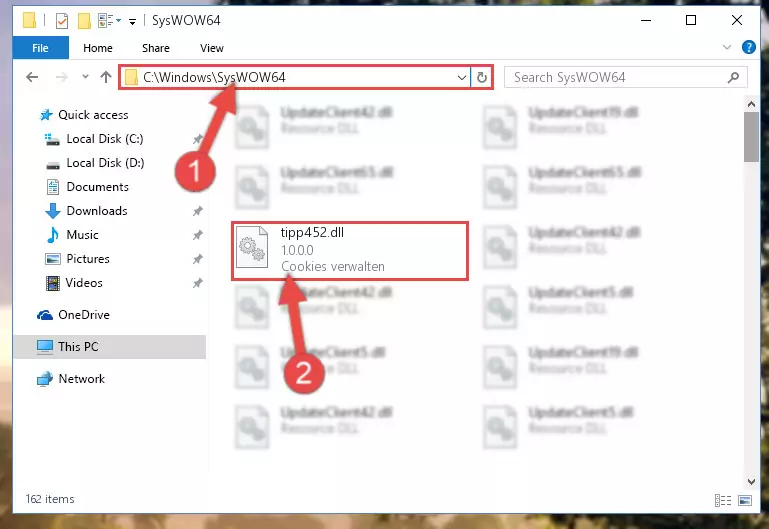The image size is (769, 529).
Task: Unpin Downloads from Quick access
Action: (198, 211)
